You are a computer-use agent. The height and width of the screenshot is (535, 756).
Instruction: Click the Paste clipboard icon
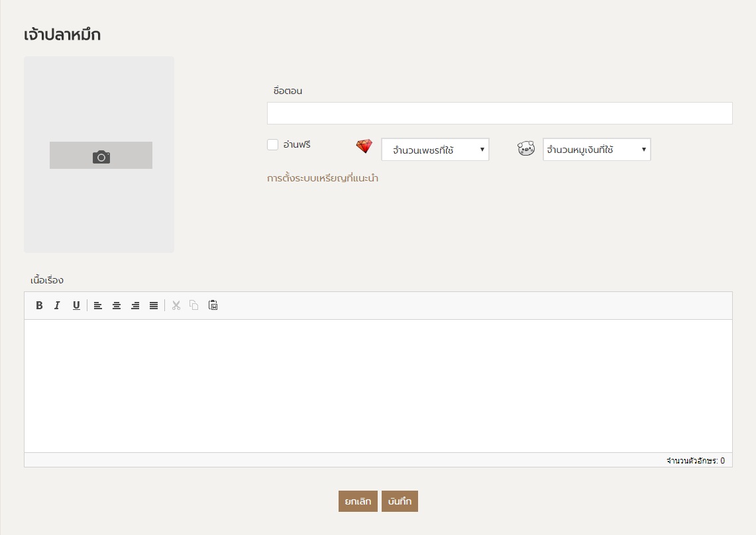[x=213, y=305]
